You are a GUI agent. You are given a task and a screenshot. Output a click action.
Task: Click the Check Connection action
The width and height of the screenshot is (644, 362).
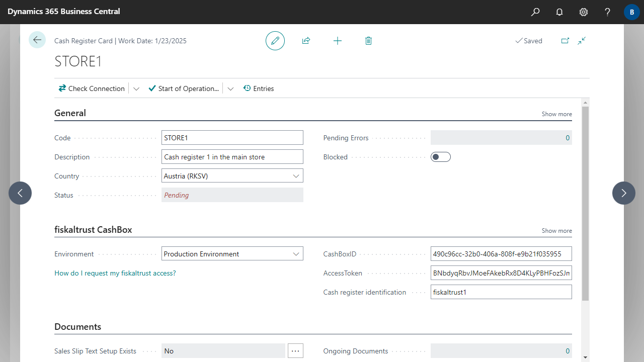pyautogui.click(x=92, y=88)
